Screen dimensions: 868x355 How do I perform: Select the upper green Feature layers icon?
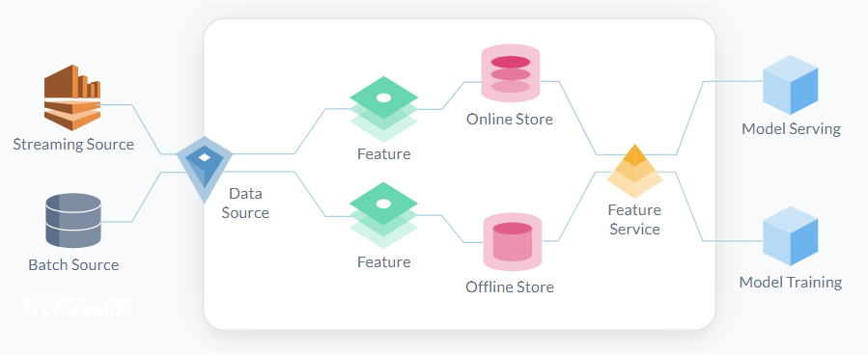(383, 110)
